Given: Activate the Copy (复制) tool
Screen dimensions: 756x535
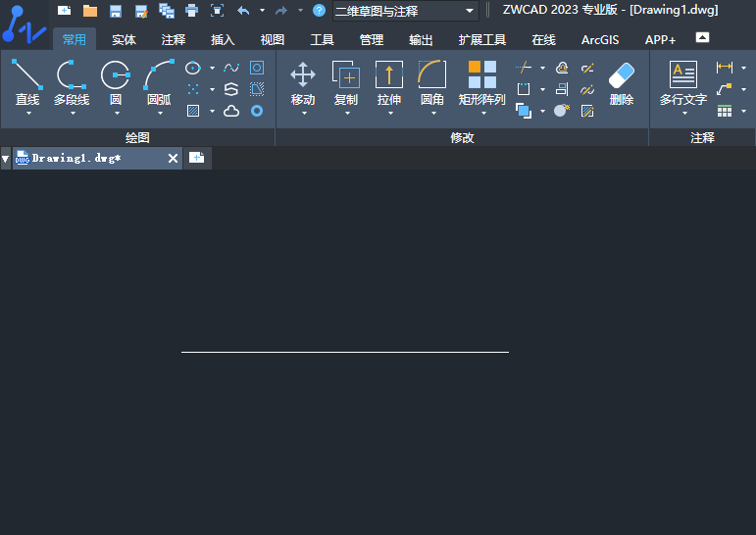Looking at the screenshot, I should [x=346, y=82].
